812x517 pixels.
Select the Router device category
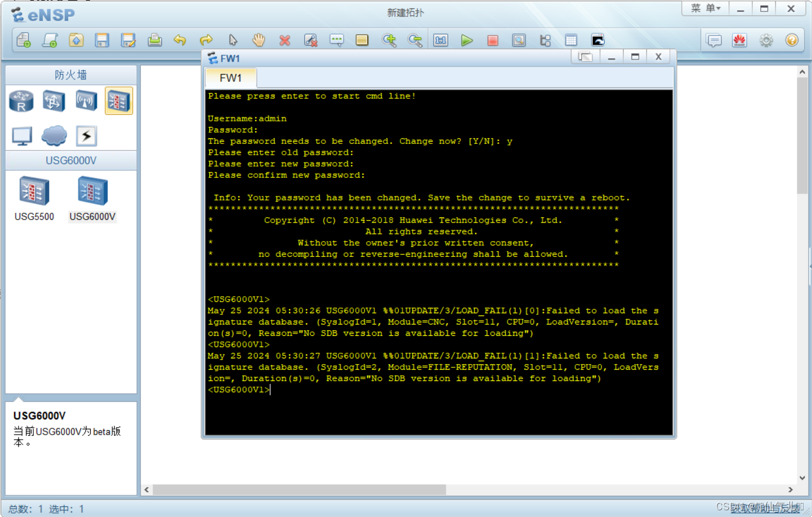pyautogui.click(x=21, y=101)
